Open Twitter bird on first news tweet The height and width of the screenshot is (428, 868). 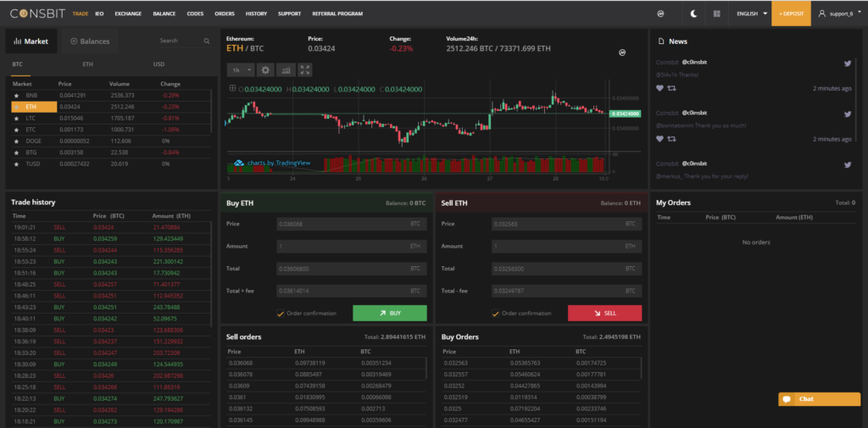[847, 63]
